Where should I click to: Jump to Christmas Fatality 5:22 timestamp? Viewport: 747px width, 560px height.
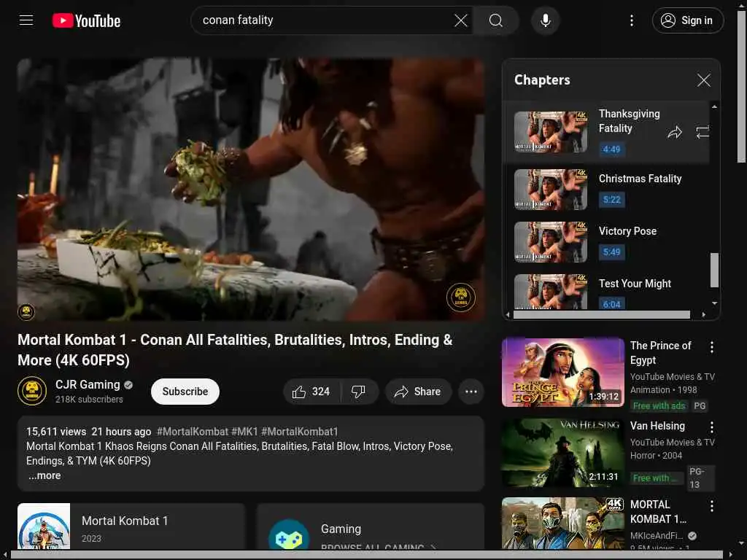(612, 200)
